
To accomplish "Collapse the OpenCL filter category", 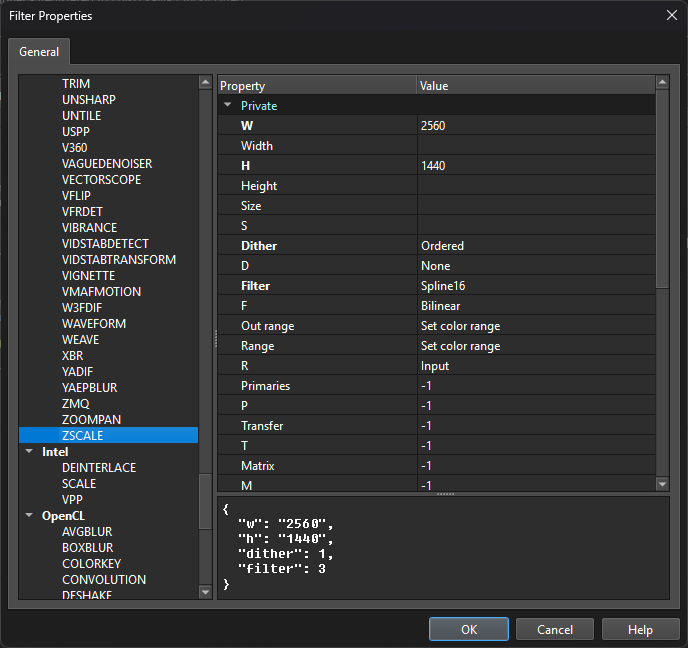I will pos(29,516).
